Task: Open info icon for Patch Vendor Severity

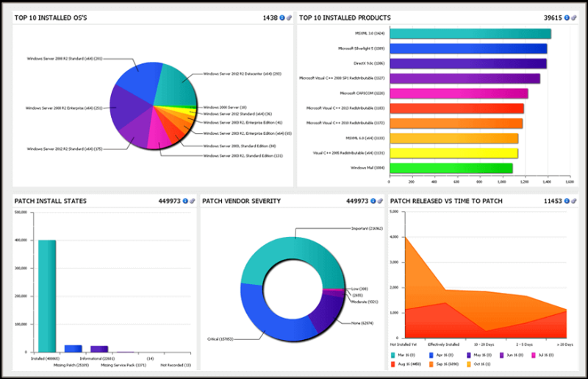Action: tap(373, 201)
